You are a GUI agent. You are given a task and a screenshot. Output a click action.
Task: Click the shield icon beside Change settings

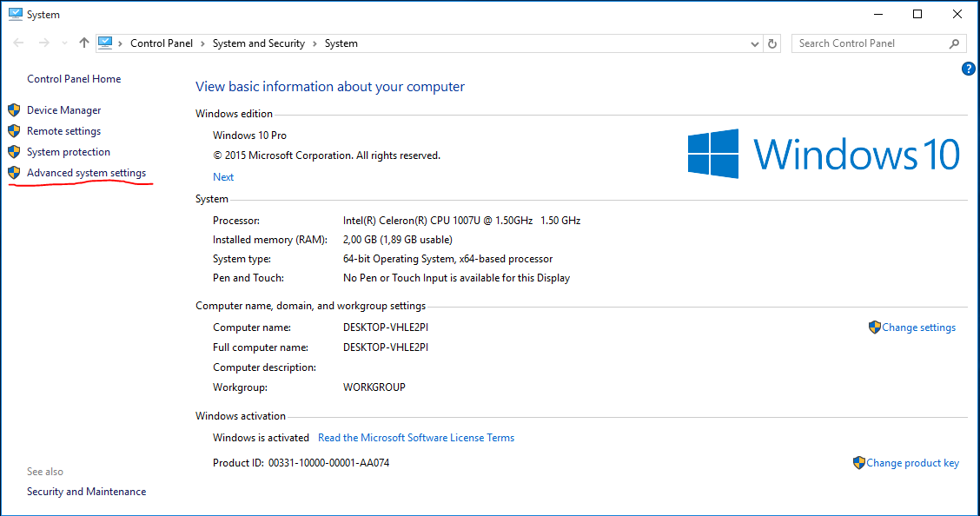(874, 327)
